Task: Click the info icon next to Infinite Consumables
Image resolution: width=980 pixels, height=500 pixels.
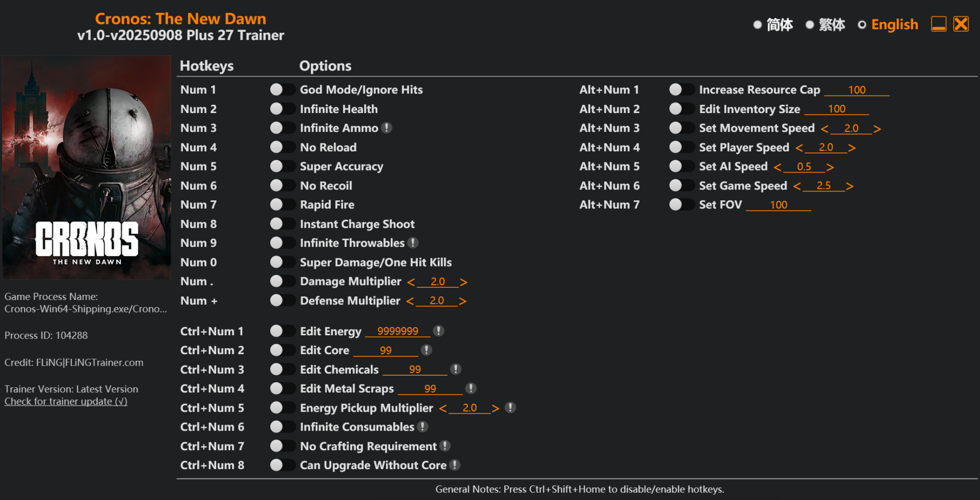Action: [x=423, y=427]
